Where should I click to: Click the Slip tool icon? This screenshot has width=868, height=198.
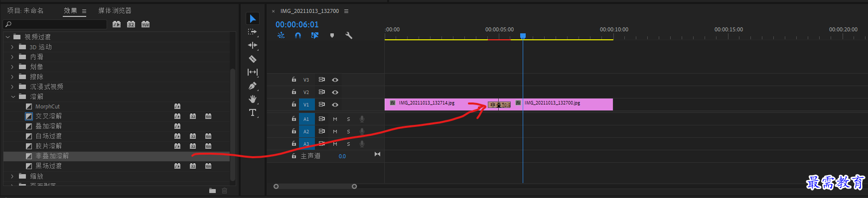point(253,72)
